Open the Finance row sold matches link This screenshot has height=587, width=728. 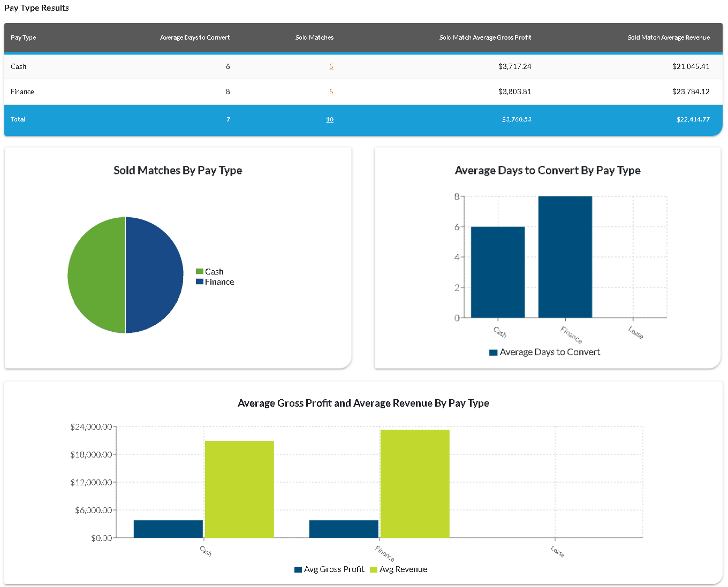pos(331,92)
